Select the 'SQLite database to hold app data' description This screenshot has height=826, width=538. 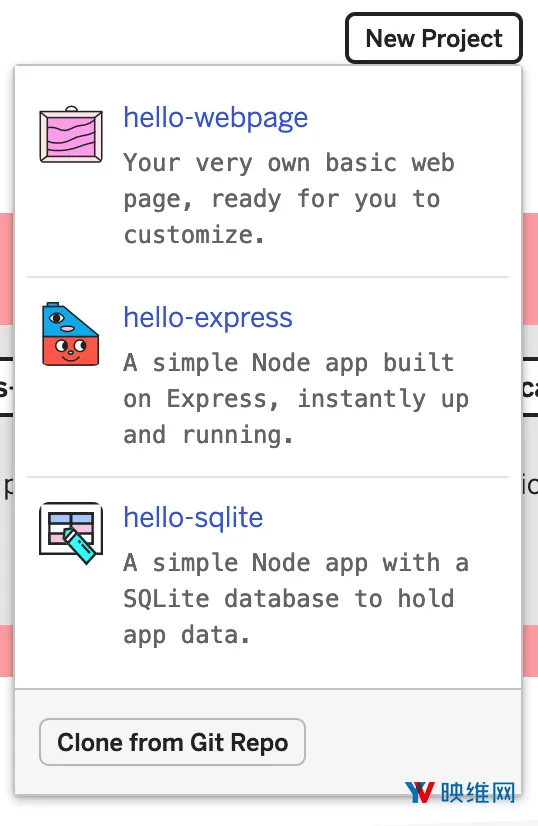296,599
